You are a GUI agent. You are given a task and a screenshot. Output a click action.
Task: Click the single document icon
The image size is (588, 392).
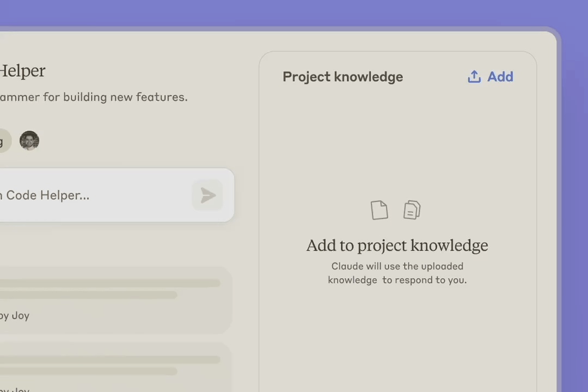379,210
